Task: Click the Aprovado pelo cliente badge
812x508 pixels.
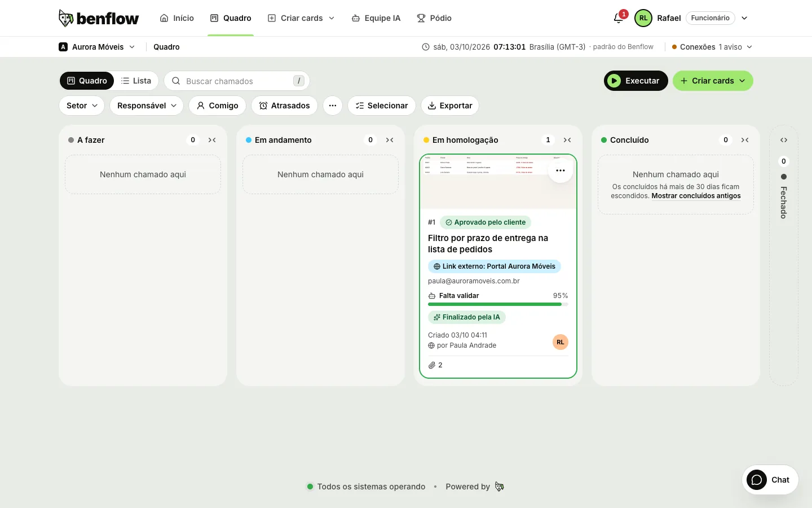Action: pos(486,222)
